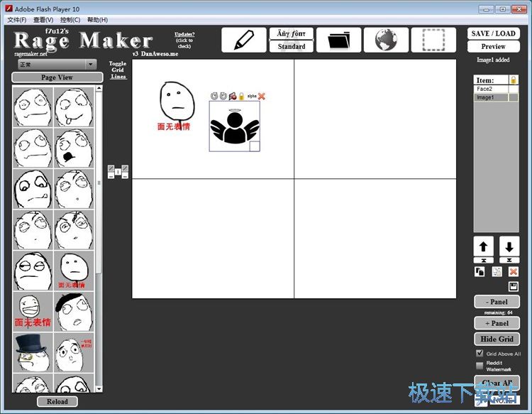532x414 pixels.
Task: Open the folder image import tool
Action: coord(338,40)
